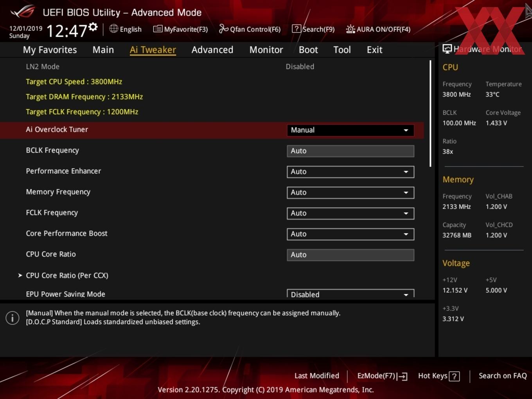Click the globe language icon
This screenshot has width=532, height=399.
[113, 29]
